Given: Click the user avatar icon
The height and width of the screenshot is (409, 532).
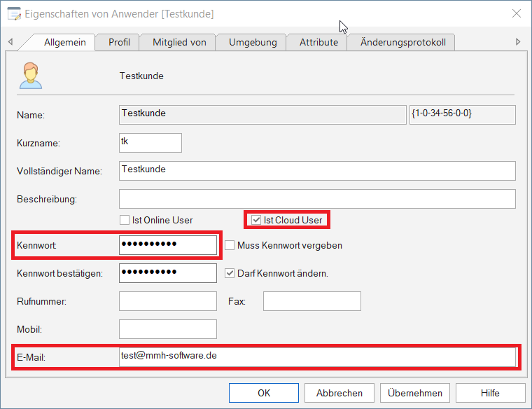Looking at the screenshot, I should click(29, 76).
